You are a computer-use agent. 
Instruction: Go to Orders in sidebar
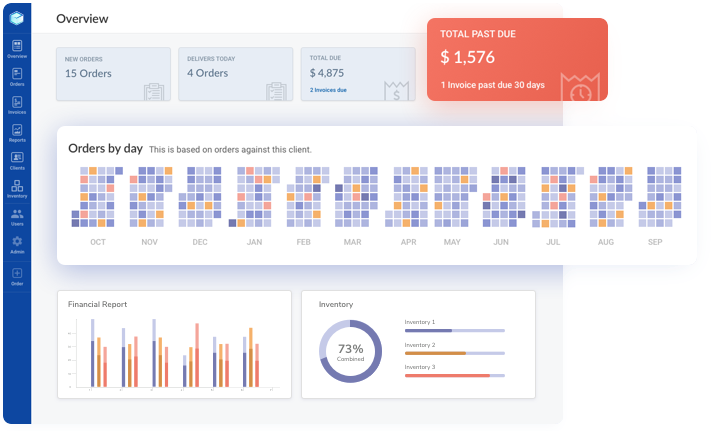(17, 77)
